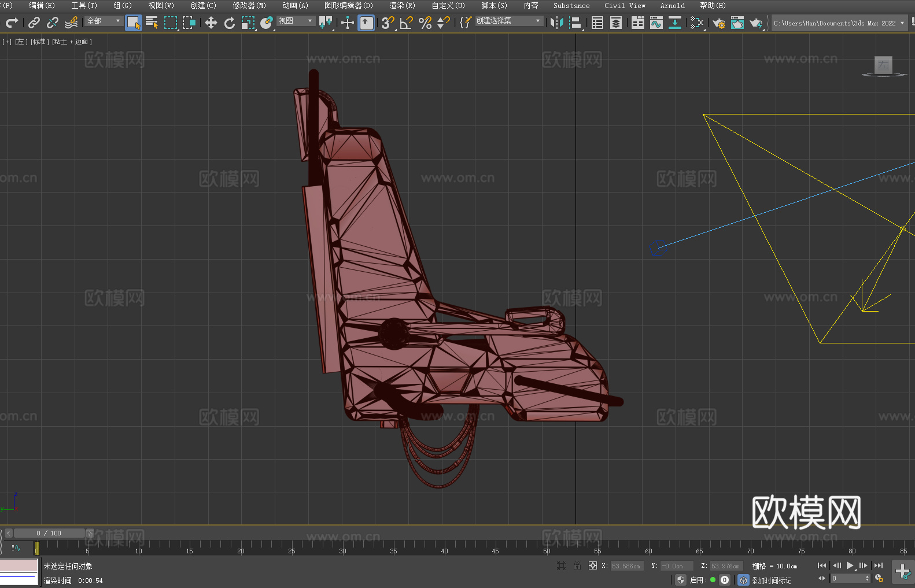Show the Ribbon toggle icon
The height and width of the screenshot is (588, 915).
pyautogui.click(x=638, y=23)
